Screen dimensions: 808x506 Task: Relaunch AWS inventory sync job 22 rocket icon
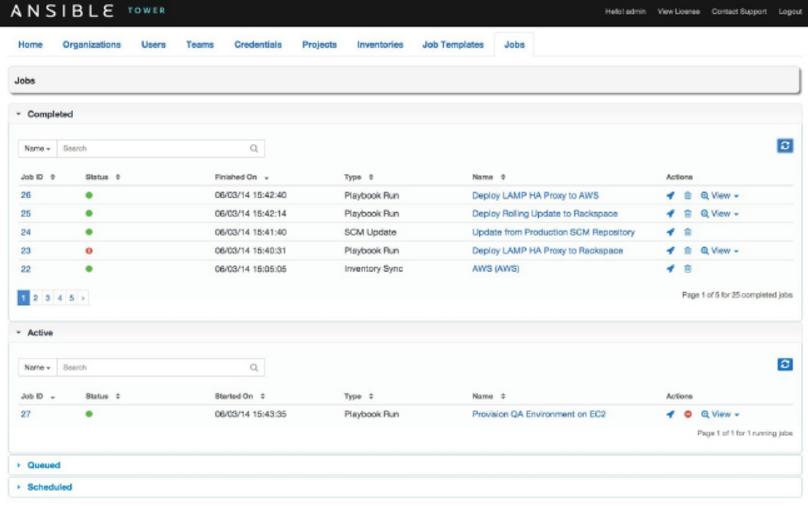(670, 268)
